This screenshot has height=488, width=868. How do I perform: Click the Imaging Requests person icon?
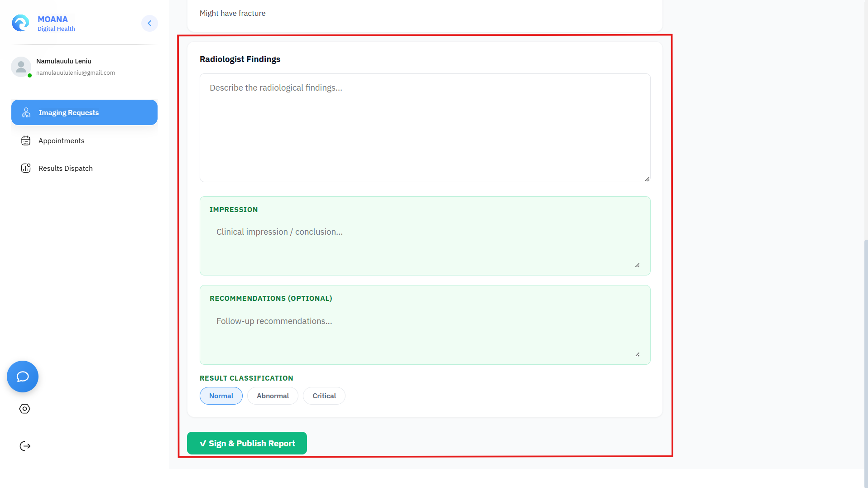click(x=26, y=112)
